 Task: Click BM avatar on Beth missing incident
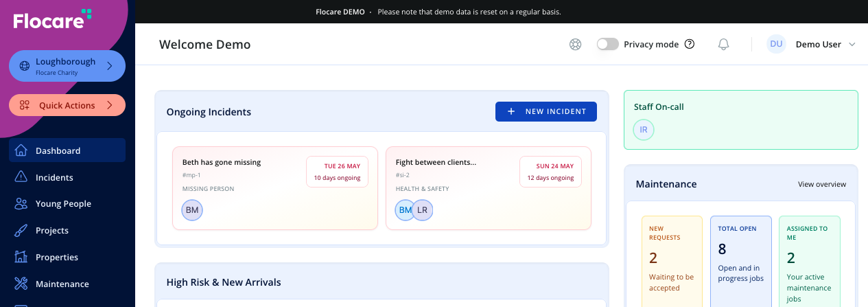[x=192, y=210]
